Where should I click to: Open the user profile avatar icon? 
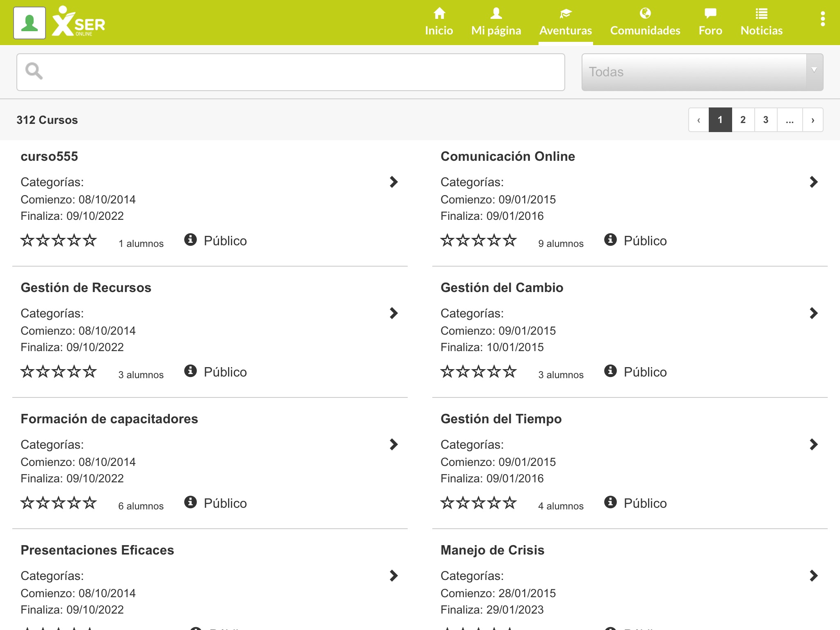click(30, 23)
